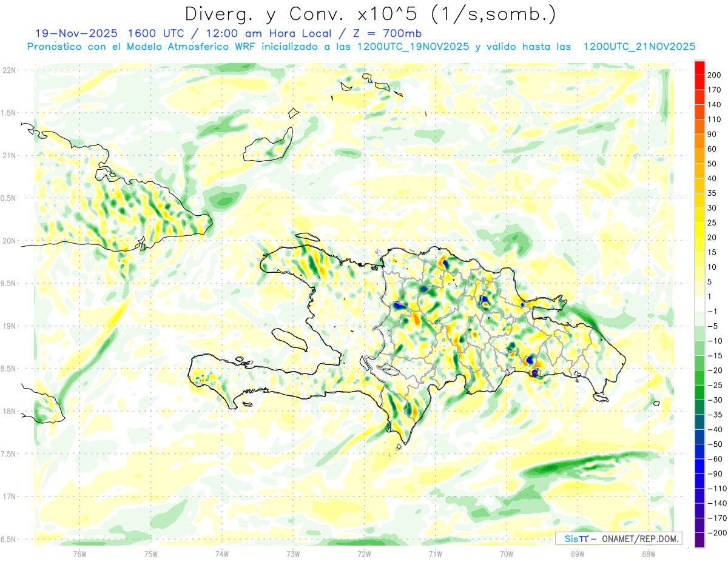Click the '-30' color bar label
Image resolution: width=728 pixels, height=562 pixels.
click(714, 400)
